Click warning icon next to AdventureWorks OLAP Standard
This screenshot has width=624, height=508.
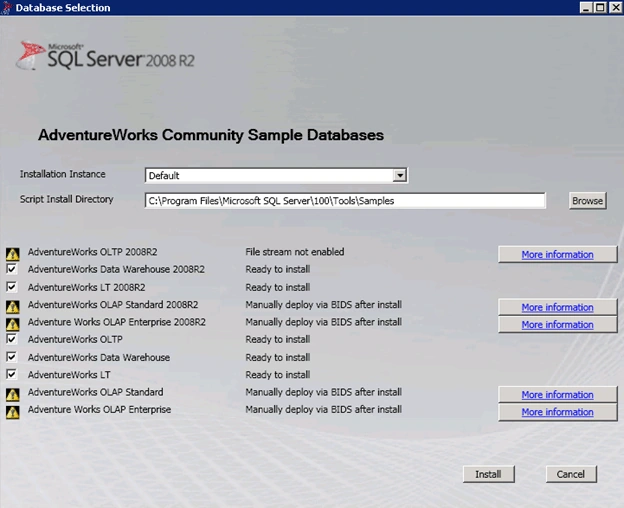[x=12, y=394]
